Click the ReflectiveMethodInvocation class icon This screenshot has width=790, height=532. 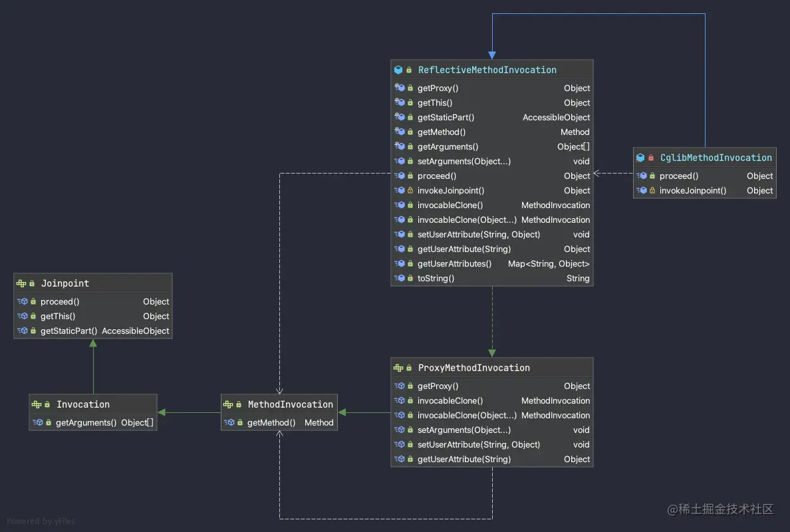click(398, 70)
